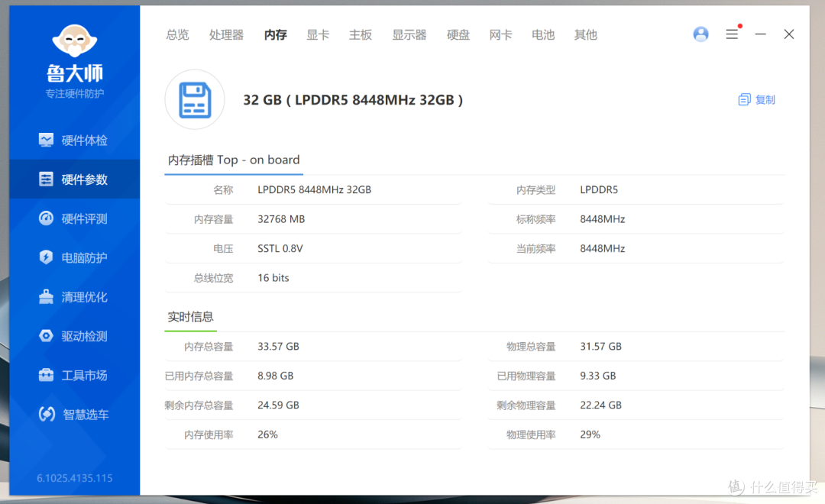Click the 8.98 GB used memory value
This screenshot has height=504, width=825.
click(275, 376)
